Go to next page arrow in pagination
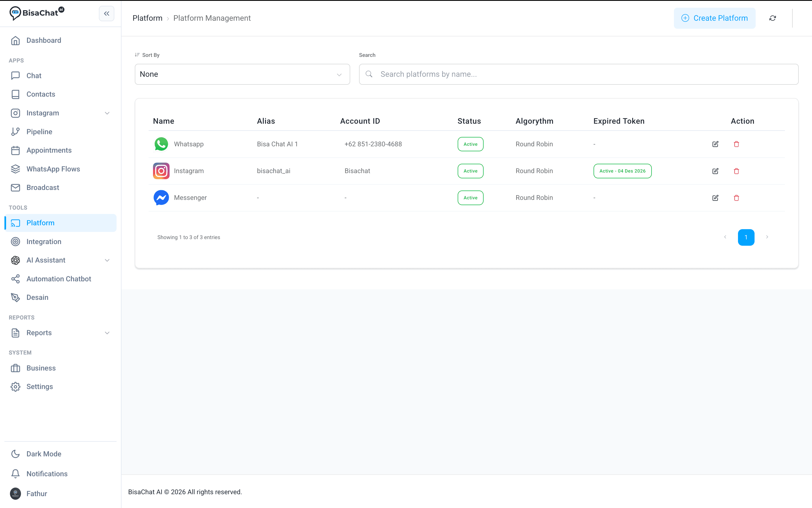 767,237
